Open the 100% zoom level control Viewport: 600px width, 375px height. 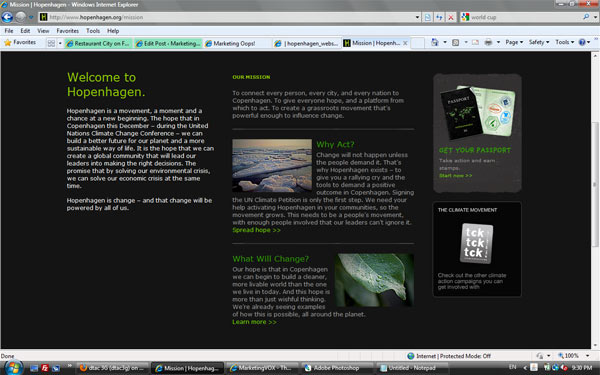tap(573, 356)
